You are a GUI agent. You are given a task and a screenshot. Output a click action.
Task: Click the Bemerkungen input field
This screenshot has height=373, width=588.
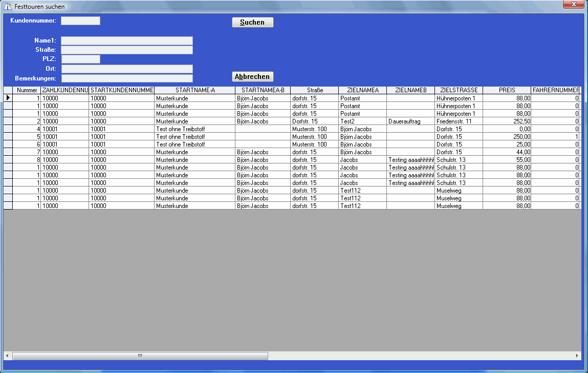pyautogui.click(x=126, y=78)
